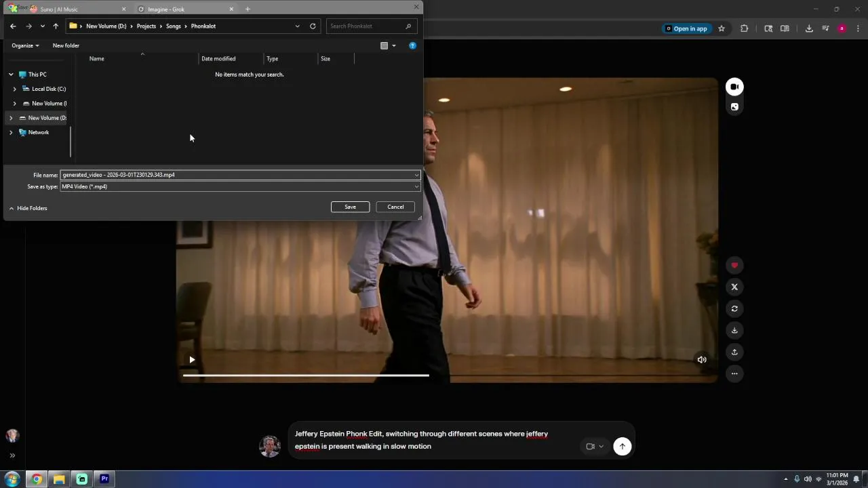Open the File name history dropdown

[x=416, y=175]
